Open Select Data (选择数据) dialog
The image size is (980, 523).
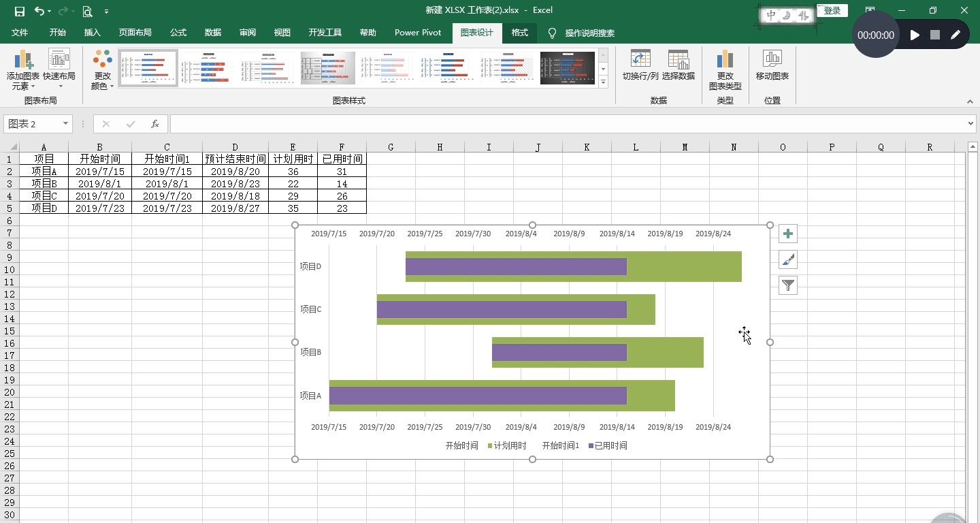pos(678,66)
